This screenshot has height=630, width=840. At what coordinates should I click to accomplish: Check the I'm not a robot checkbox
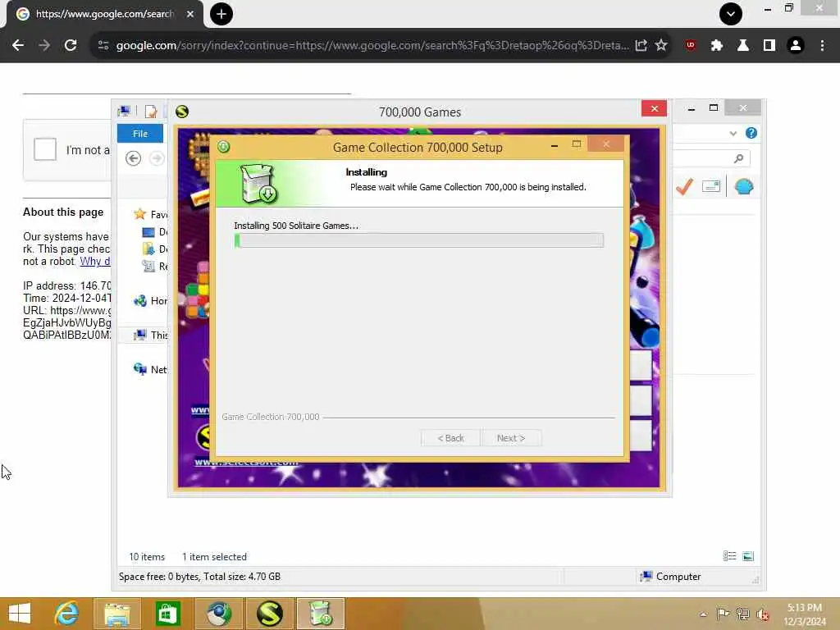coord(45,149)
